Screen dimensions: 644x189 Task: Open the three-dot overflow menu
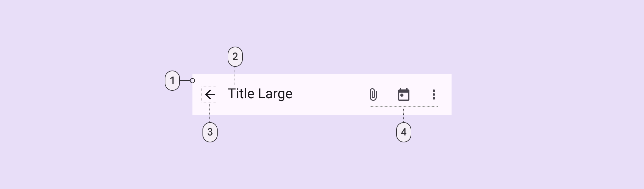(x=434, y=94)
